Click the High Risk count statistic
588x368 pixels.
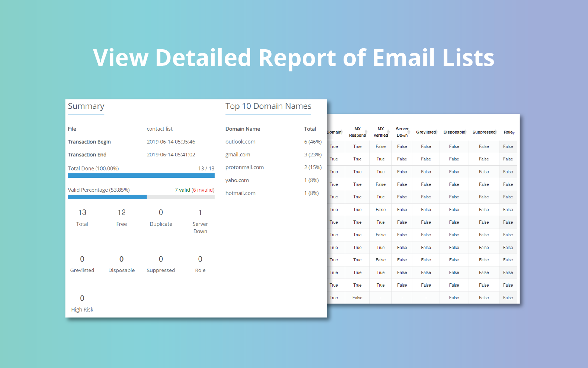[82, 298]
